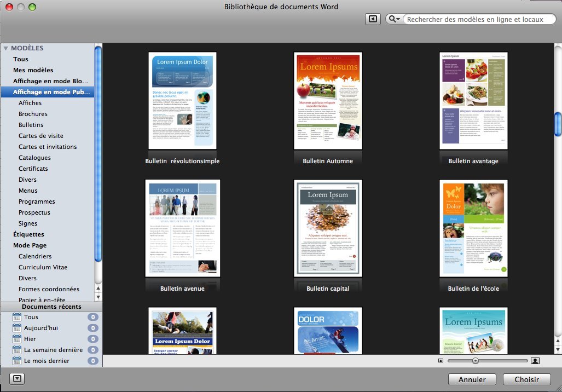Open the Brochures subcategory
Image resolution: width=562 pixels, height=392 pixels.
(33, 114)
